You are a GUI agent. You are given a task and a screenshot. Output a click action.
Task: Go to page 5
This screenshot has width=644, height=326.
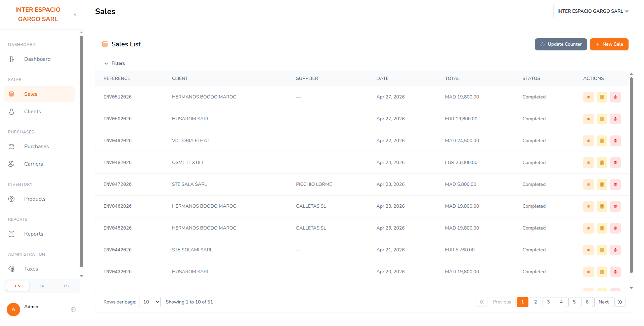tap(574, 302)
